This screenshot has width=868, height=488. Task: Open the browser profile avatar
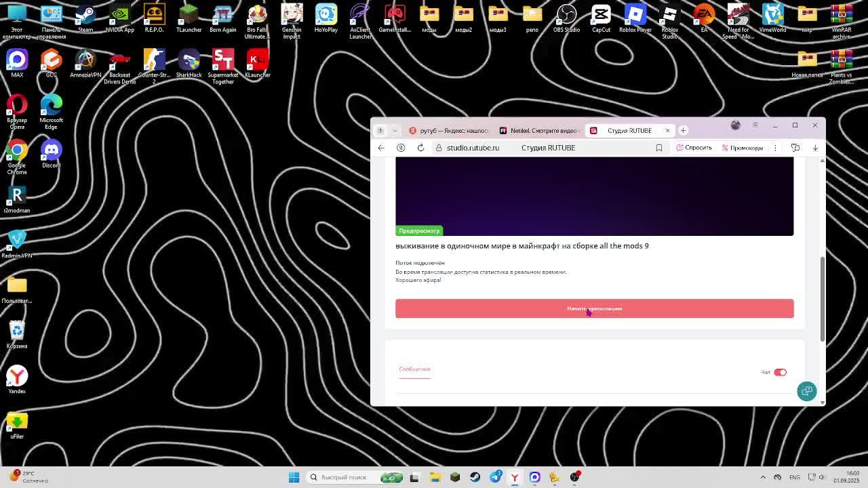click(x=735, y=125)
